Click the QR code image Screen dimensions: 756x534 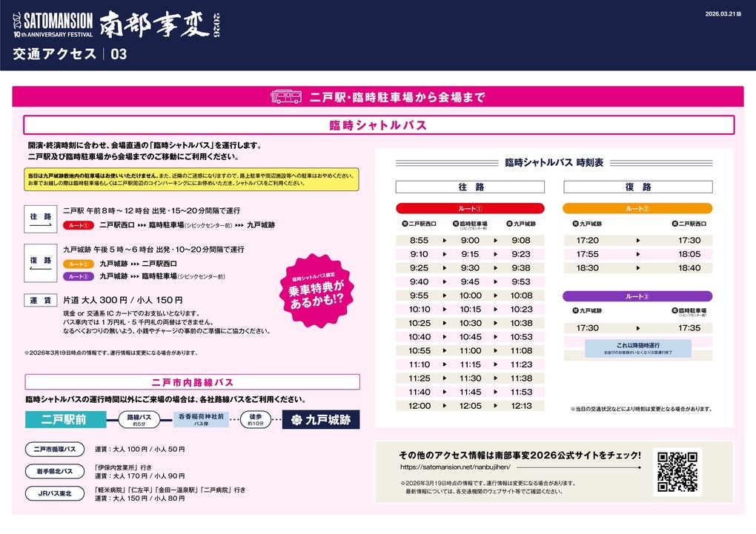click(677, 472)
